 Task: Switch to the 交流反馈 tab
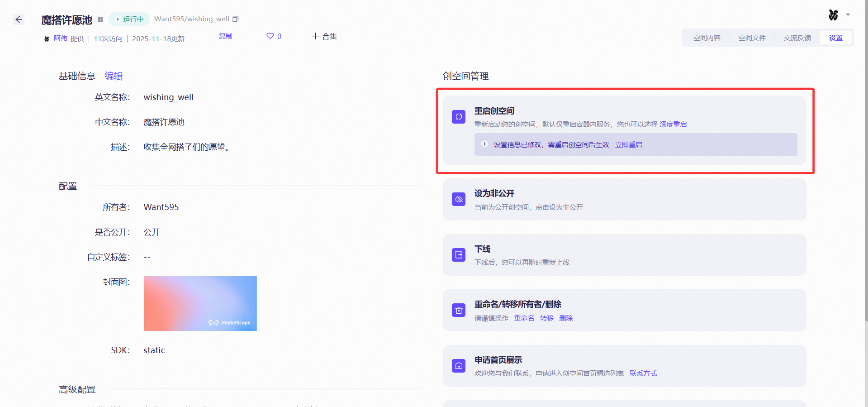point(797,38)
